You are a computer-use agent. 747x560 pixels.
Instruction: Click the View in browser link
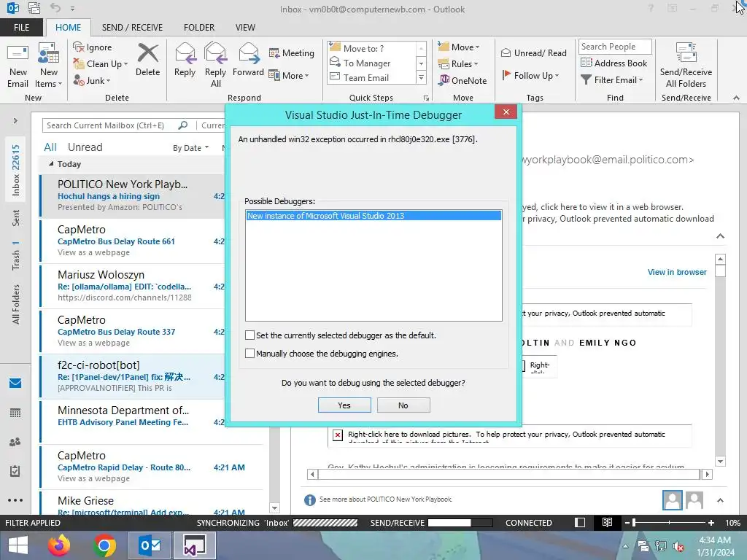pos(677,272)
